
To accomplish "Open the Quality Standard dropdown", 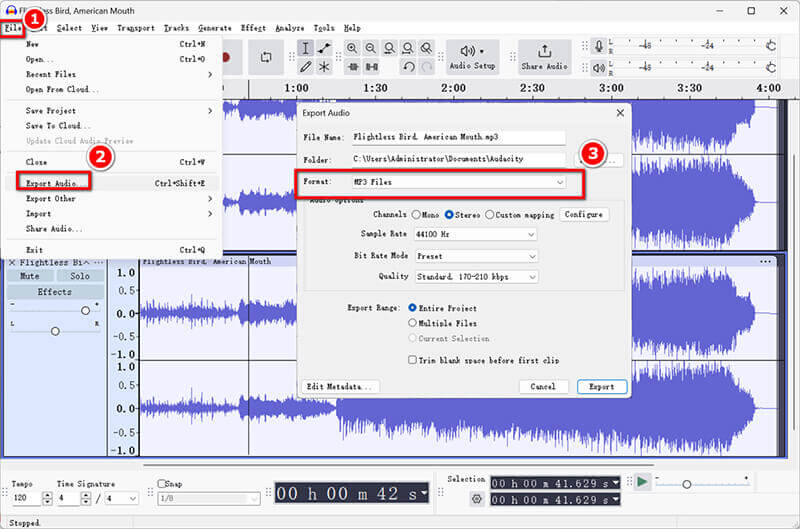I will click(477, 277).
